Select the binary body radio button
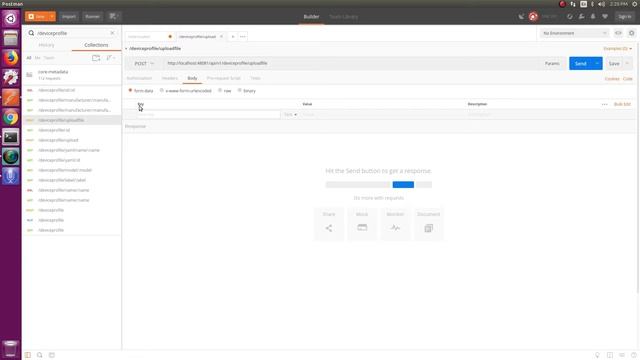The width and height of the screenshot is (640, 360). click(240, 91)
